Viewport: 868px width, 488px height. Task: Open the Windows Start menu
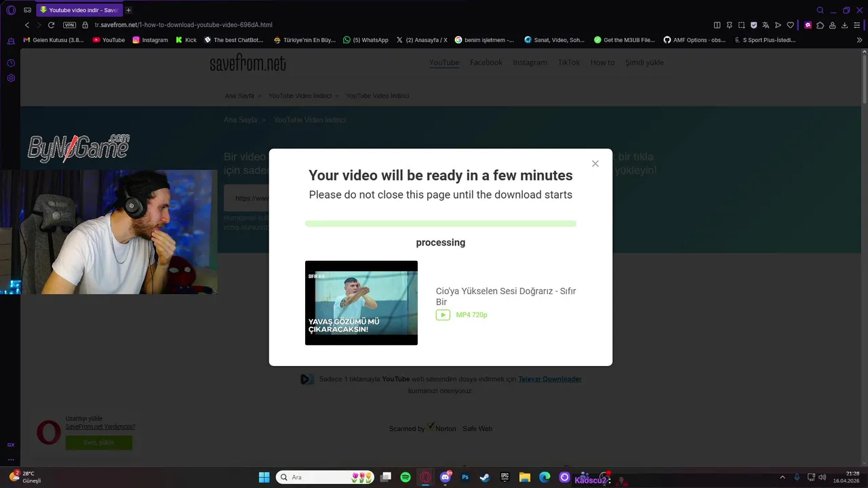pyautogui.click(x=264, y=477)
